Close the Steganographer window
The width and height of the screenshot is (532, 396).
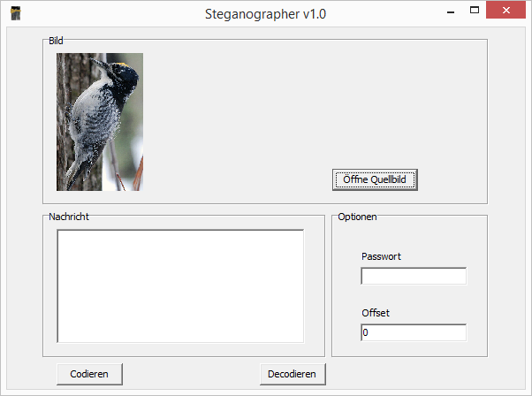click(x=505, y=11)
